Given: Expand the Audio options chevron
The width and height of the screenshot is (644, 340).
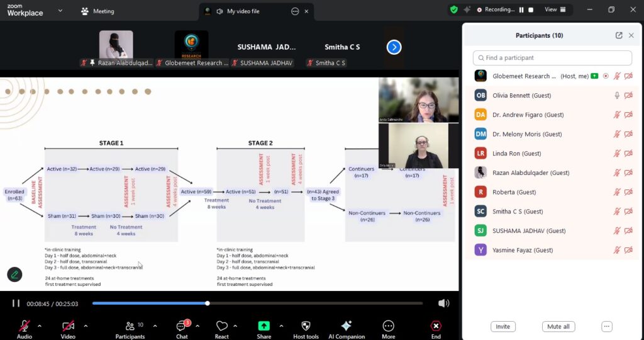Looking at the screenshot, I should 40,326.
